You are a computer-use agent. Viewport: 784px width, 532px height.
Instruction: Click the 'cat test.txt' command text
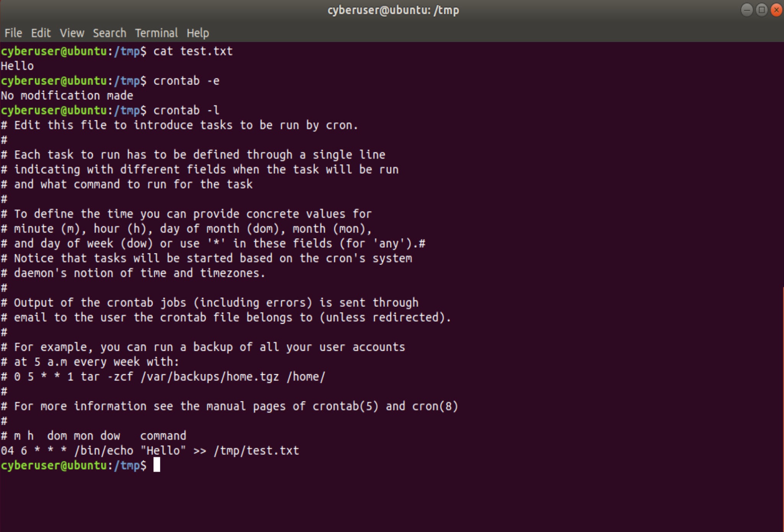pyautogui.click(x=193, y=51)
